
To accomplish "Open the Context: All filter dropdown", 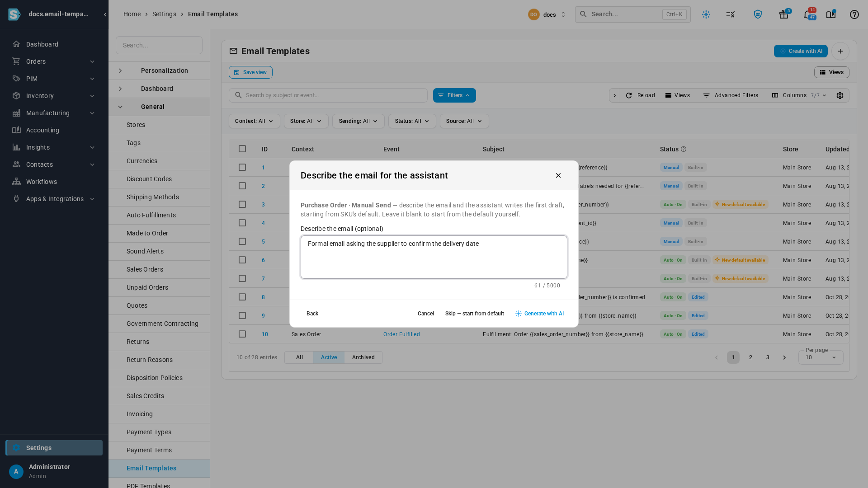I will (254, 121).
